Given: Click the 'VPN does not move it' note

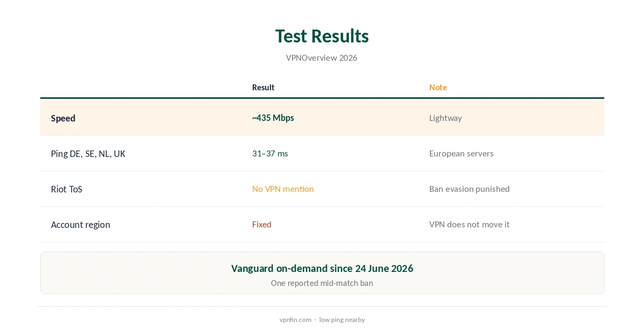Looking at the screenshot, I should tap(469, 224).
